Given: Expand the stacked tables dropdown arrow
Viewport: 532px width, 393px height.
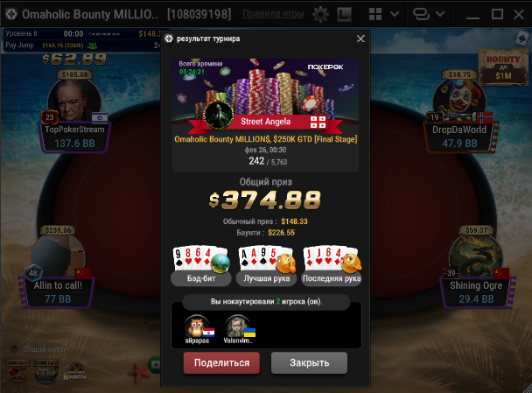Looking at the screenshot, I should point(440,14).
